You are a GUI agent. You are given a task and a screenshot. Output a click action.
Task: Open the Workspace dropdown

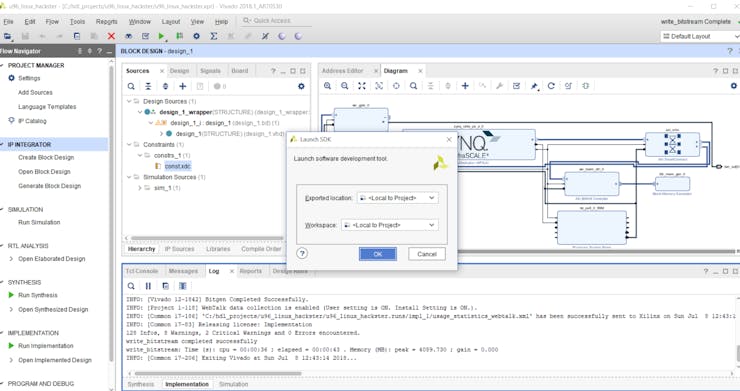[x=390, y=225]
